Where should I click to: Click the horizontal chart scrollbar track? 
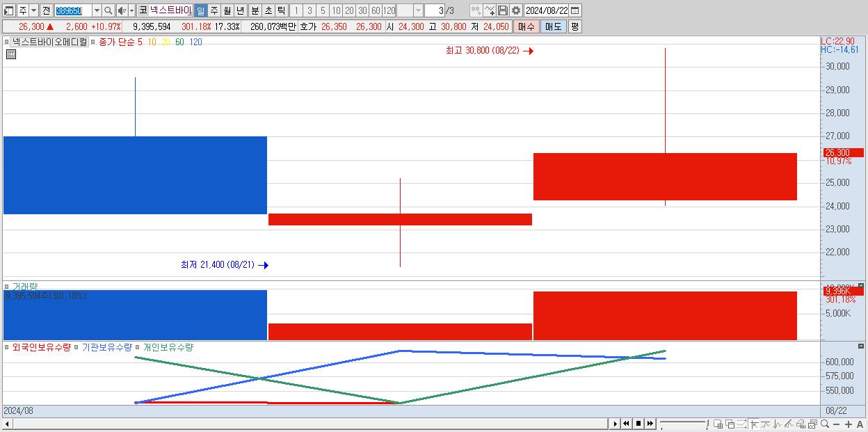[x=311, y=424]
